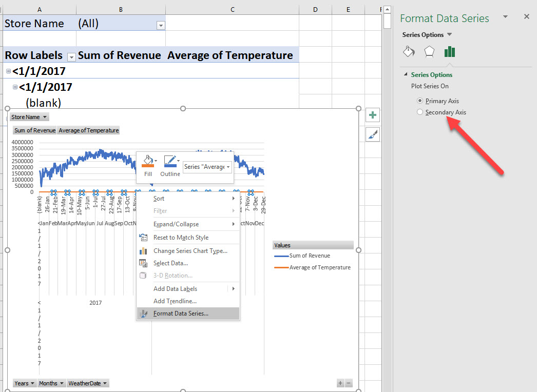Click the Fill paint bucket icon
The image size is (537, 392).
click(148, 162)
